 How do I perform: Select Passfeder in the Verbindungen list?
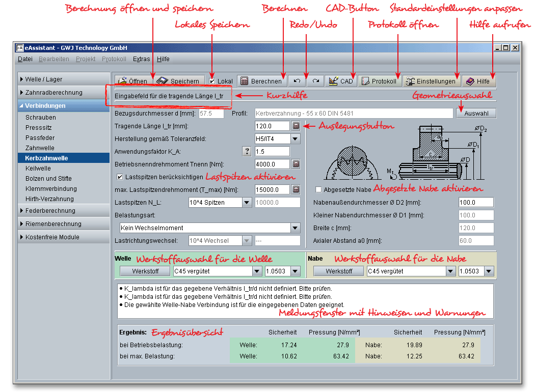coord(40,138)
